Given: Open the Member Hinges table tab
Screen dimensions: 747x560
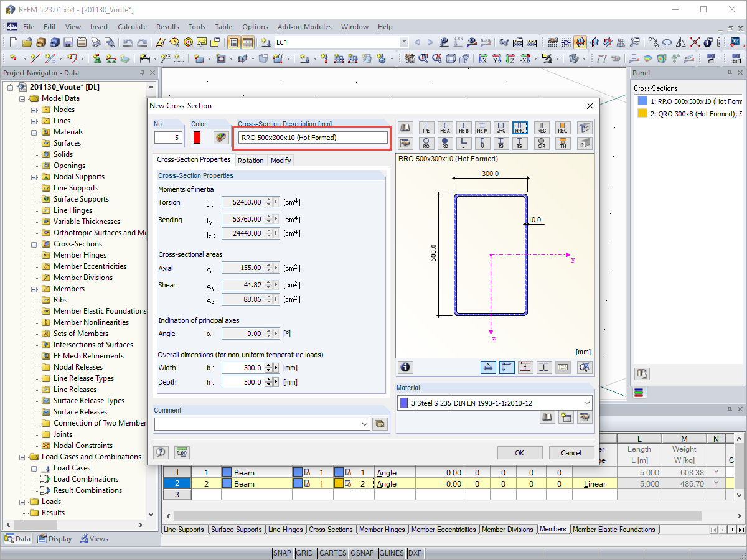Looking at the screenshot, I should point(382,530).
